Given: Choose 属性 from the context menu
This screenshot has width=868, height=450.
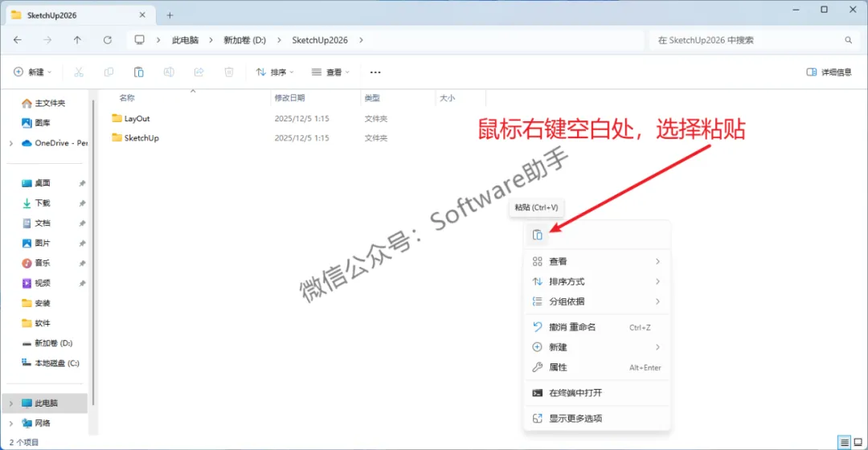Looking at the screenshot, I should click(596, 367).
